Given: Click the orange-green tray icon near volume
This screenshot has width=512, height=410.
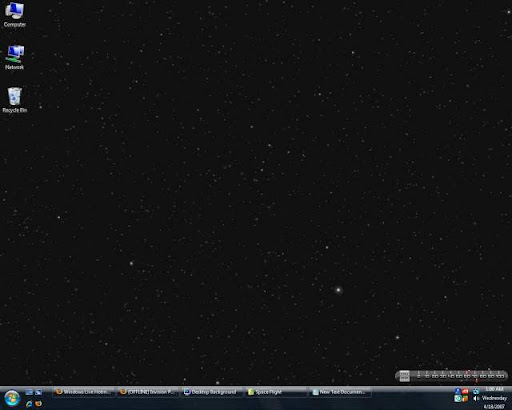Looking at the screenshot, I should [465, 398].
